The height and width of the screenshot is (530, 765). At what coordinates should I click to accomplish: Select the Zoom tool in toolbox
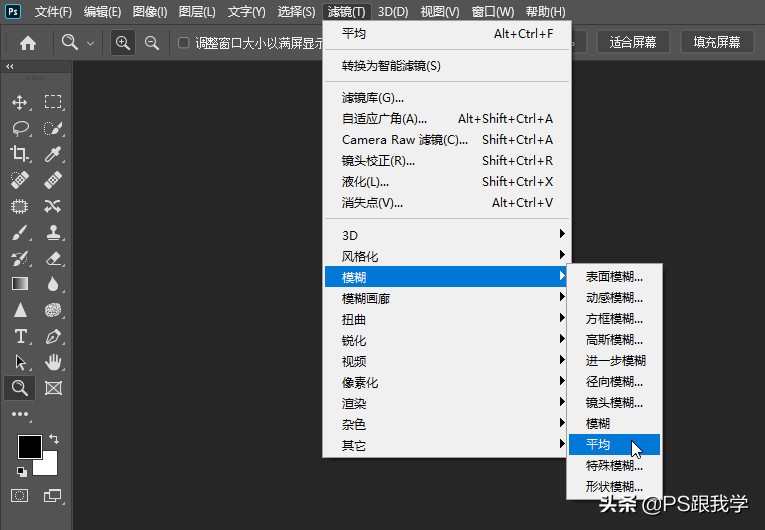[x=20, y=388]
